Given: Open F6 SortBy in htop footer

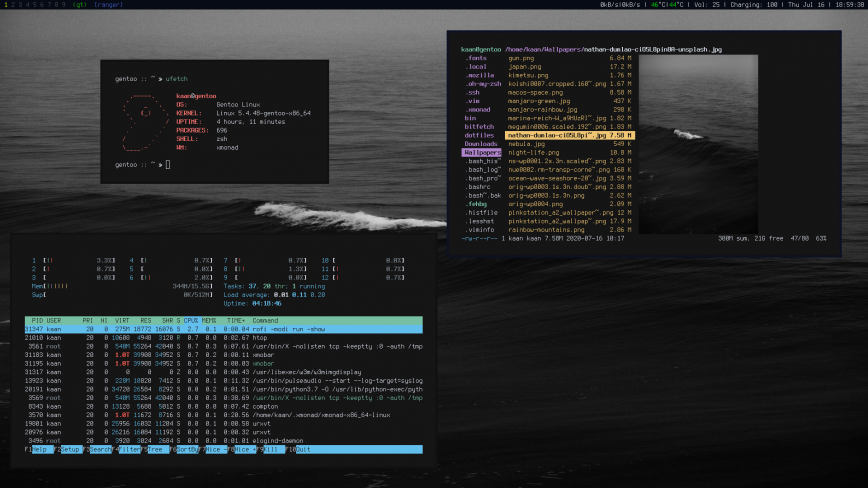Looking at the screenshot, I should (184, 449).
